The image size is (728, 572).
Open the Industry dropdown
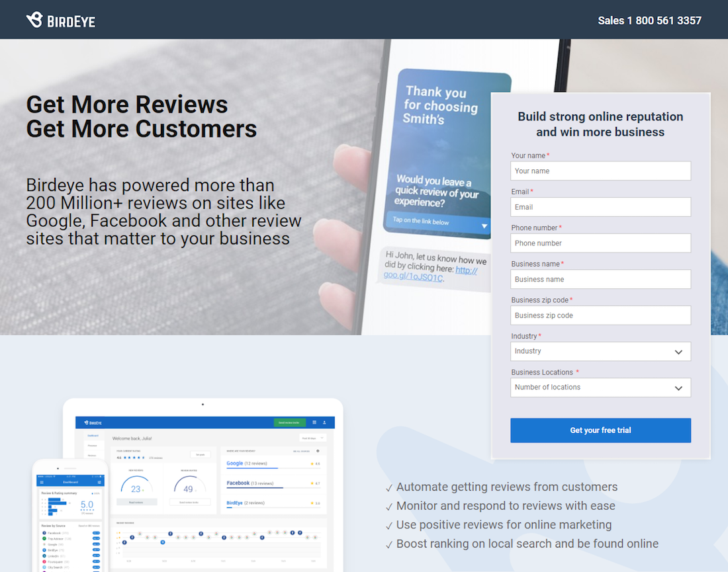pyautogui.click(x=600, y=351)
